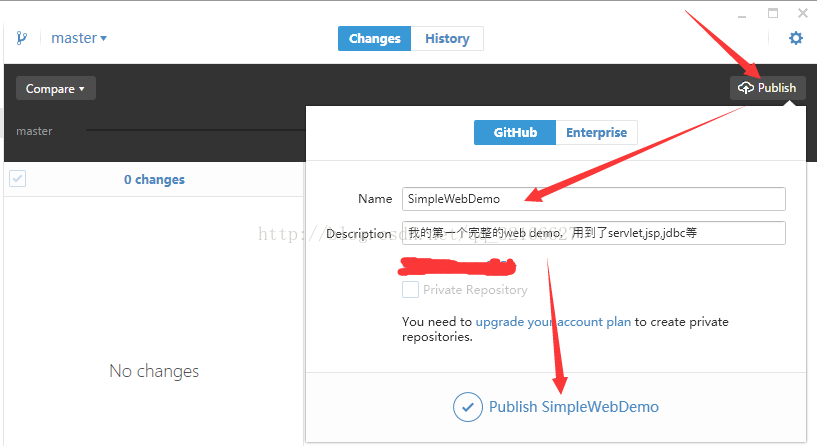The height and width of the screenshot is (446, 817).
Task: Select the GitHub tab
Action: [x=515, y=132]
